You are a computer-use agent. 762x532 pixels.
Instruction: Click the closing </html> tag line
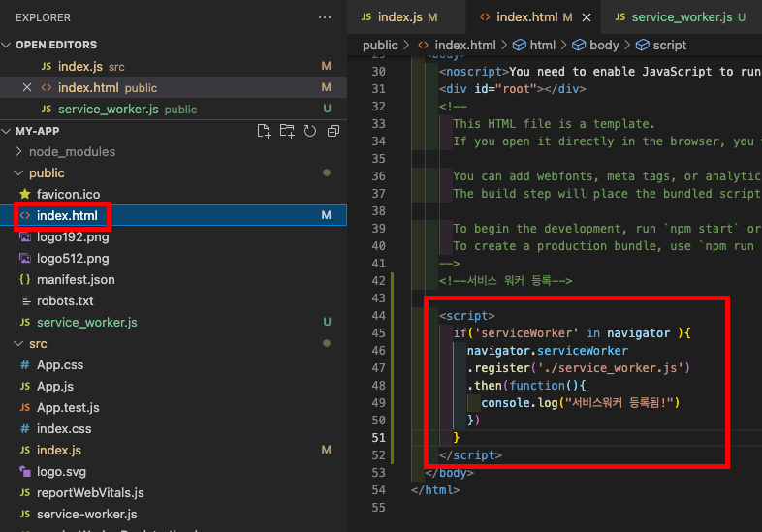tap(435, 490)
